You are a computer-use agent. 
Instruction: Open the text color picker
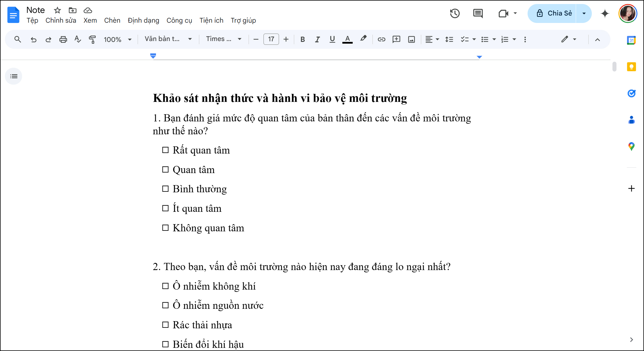[x=347, y=39]
